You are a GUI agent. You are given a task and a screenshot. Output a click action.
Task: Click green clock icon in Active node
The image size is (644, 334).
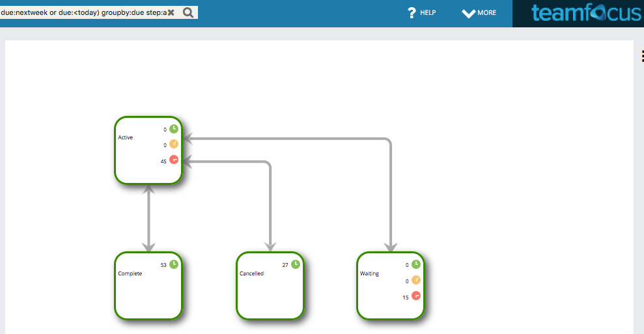coord(174,129)
